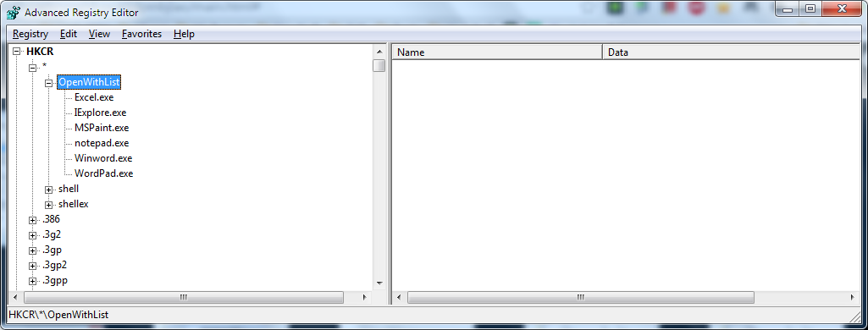The image size is (868, 330).
Task: Select the .3gp key label
Action: tap(52, 250)
